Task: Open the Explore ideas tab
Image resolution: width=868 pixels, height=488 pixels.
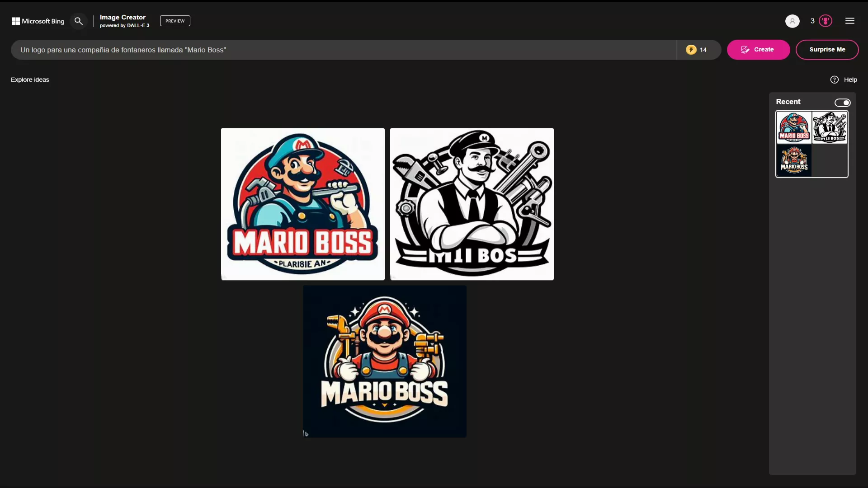Action: pyautogui.click(x=30, y=80)
